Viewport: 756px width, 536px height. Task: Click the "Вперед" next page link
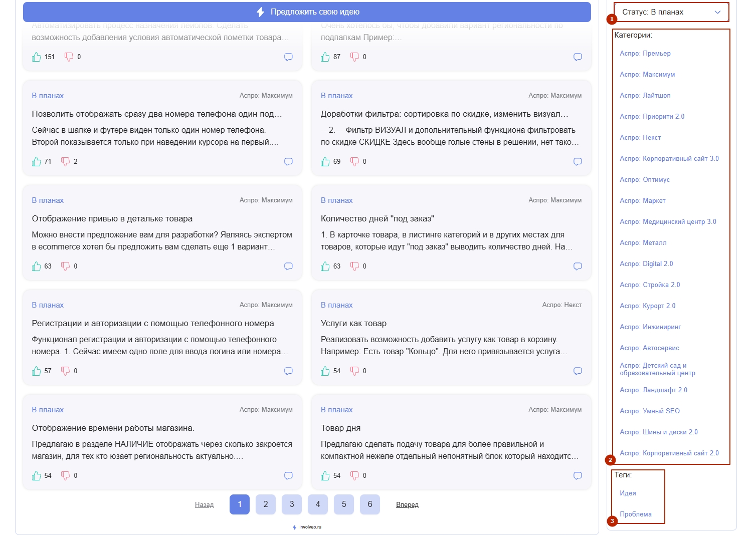pos(407,505)
